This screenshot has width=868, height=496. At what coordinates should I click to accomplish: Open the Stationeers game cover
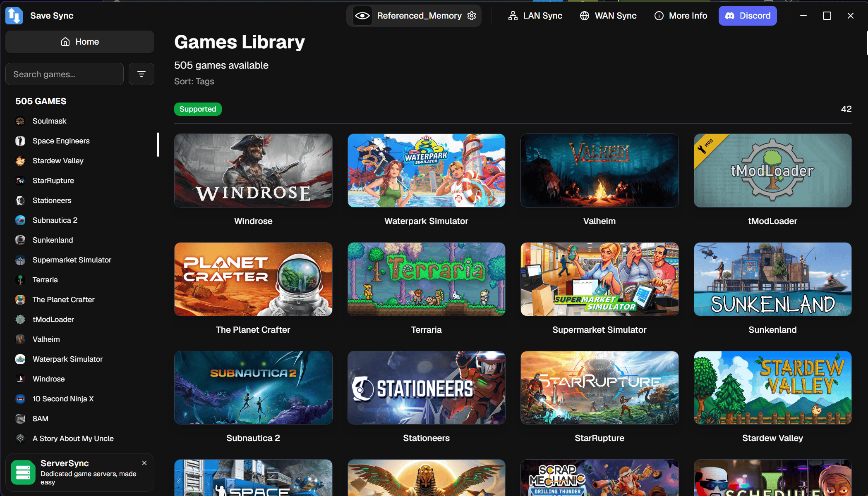coord(427,388)
